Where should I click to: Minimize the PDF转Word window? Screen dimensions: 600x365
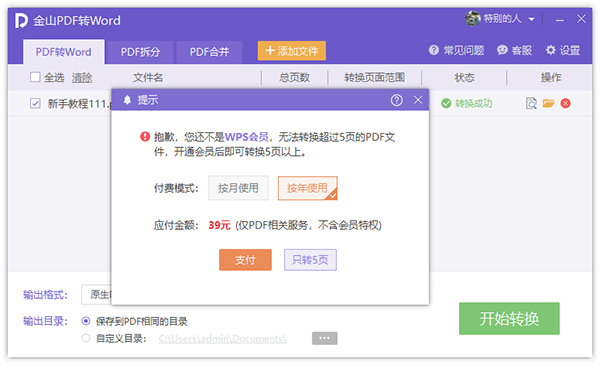click(x=559, y=20)
